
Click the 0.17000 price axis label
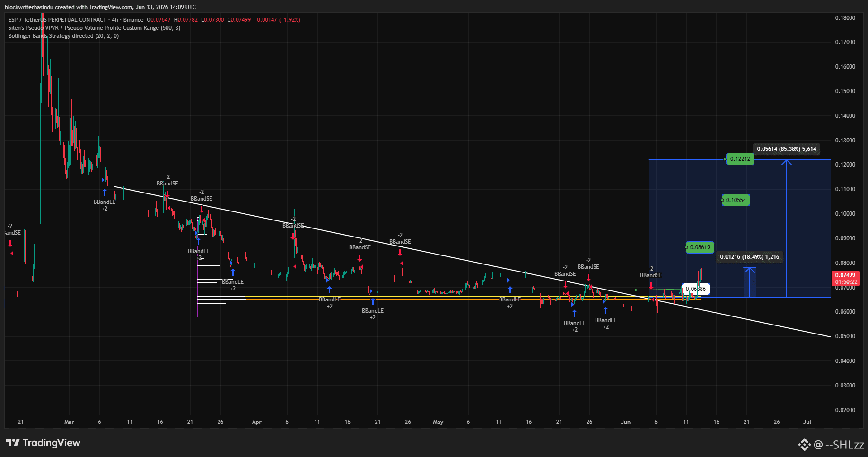pos(845,42)
